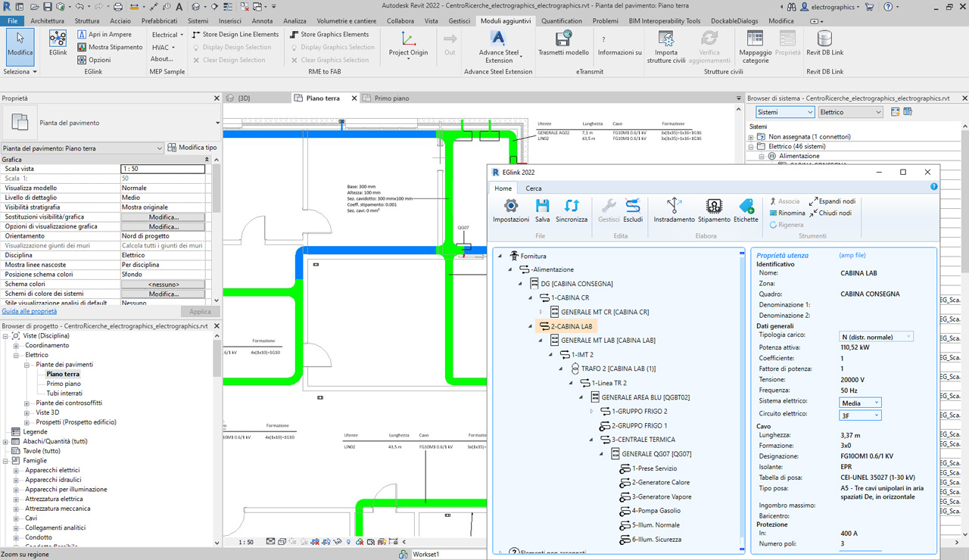Click the Modifica tipo button

[x=192, y=148]
